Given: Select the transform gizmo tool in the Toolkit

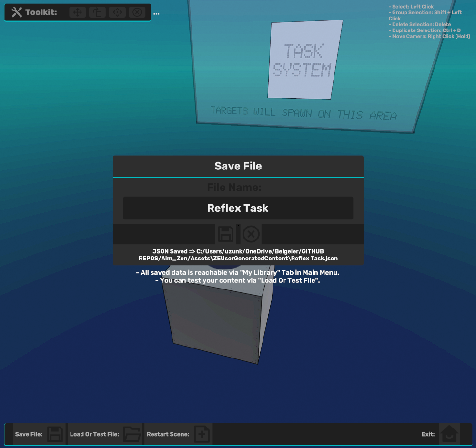Looking at the screenshot, I should pyautogui.click(x=117, y=12).
